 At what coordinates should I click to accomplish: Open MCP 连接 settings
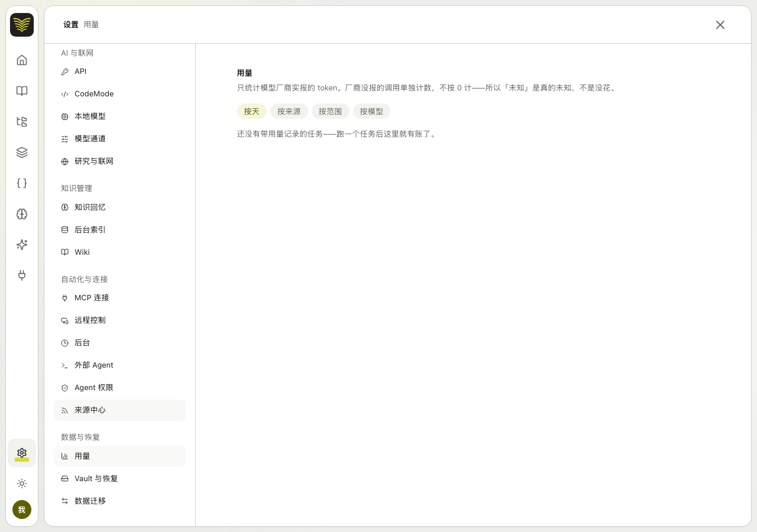[119, 298]
